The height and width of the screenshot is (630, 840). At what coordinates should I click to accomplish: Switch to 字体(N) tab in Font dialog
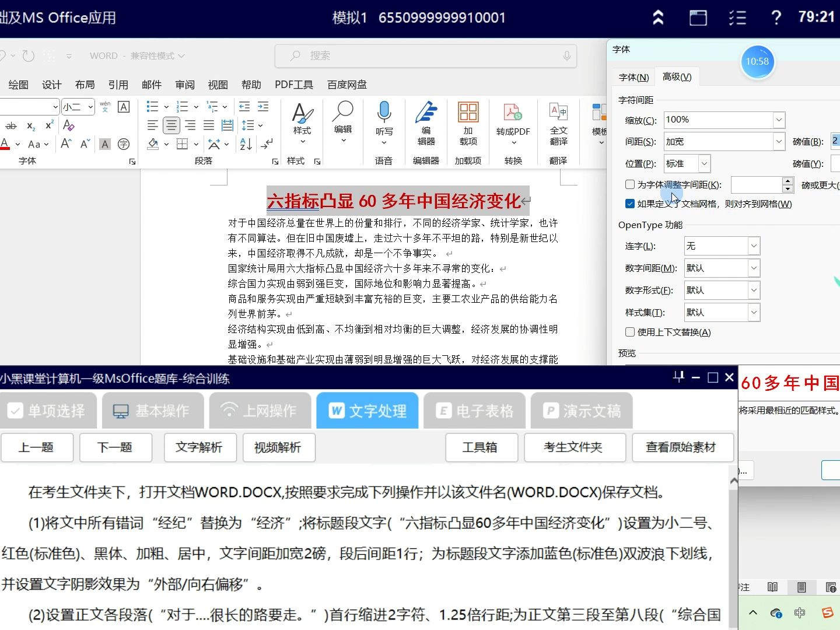pyautogui.click(x=633, y=77)
